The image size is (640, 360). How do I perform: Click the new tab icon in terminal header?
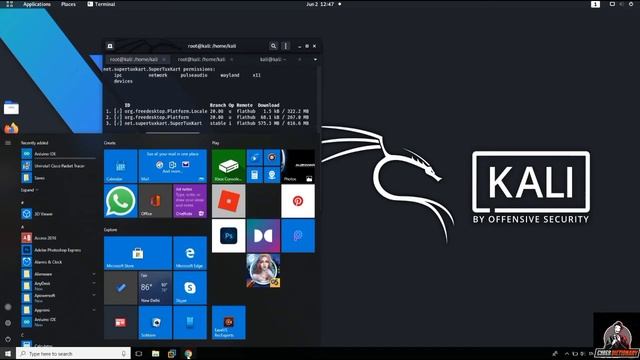click(110, 46)
